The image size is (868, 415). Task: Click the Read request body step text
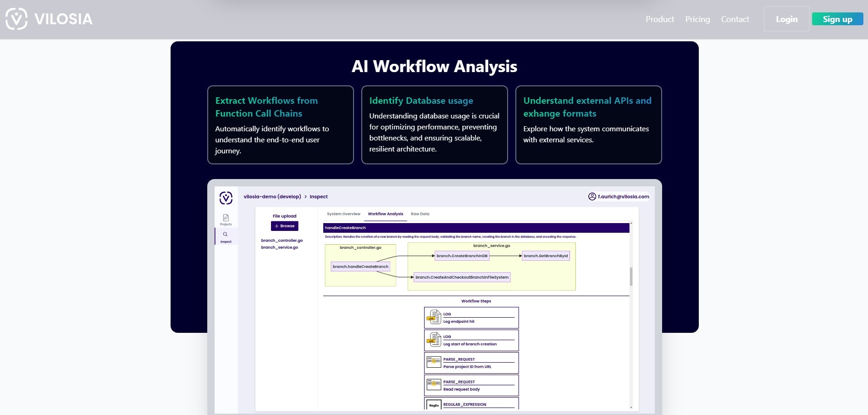462,389
